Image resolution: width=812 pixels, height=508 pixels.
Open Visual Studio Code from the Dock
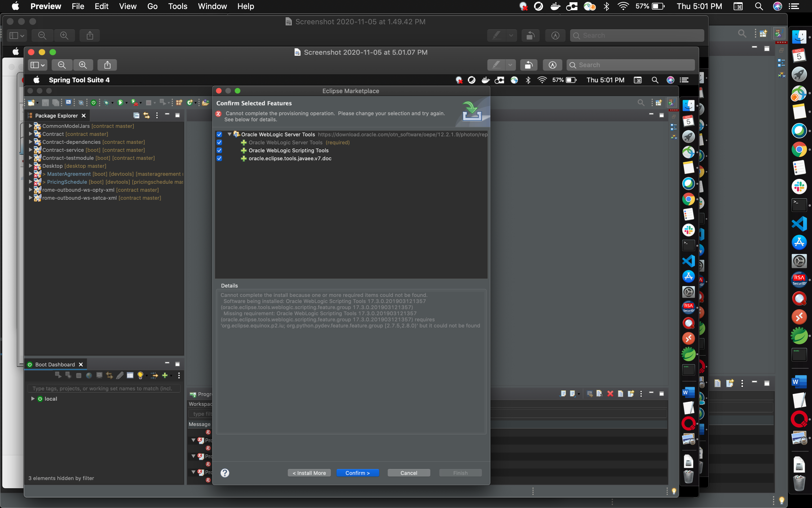coord(799,224)
